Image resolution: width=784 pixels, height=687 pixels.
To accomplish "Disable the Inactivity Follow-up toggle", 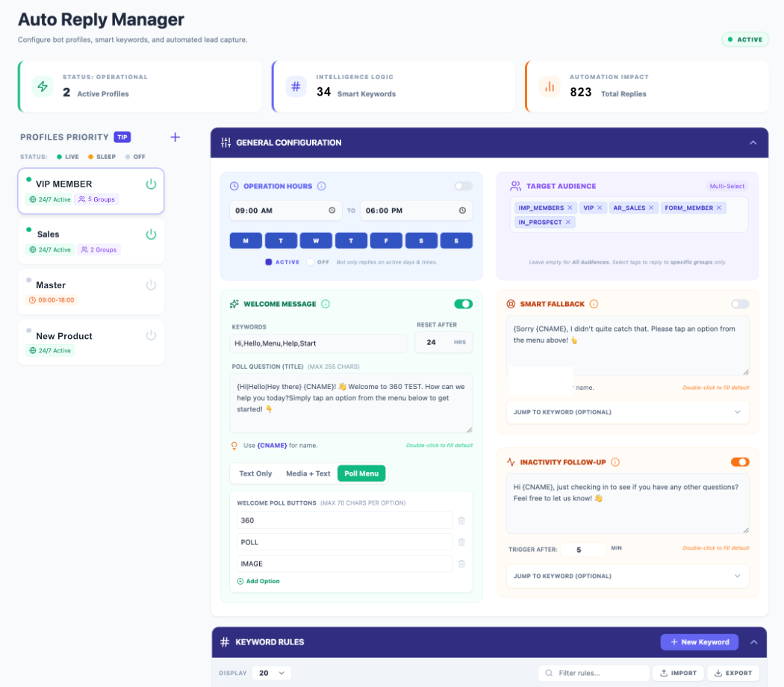I will 739,461.
